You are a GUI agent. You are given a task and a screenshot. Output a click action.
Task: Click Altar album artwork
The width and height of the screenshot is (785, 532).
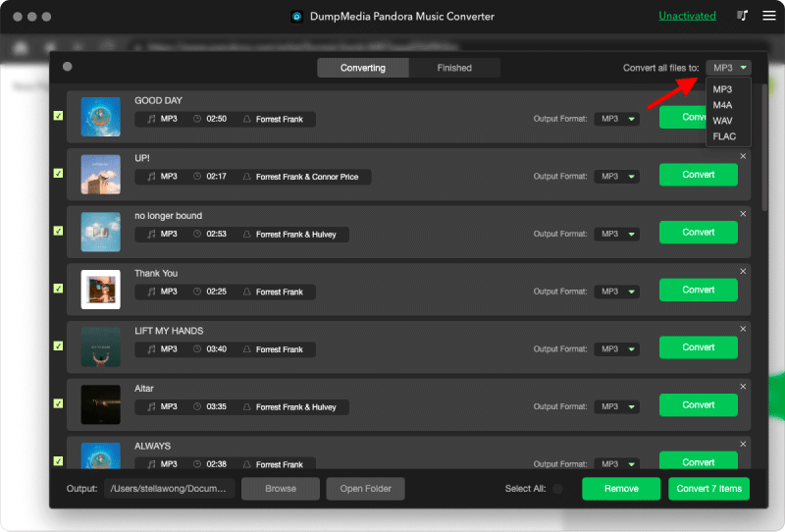coord(101,404)
